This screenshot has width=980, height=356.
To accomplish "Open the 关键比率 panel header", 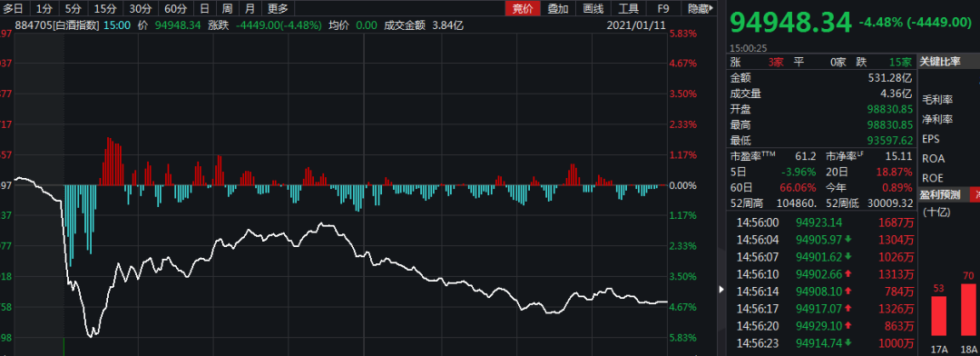I will click(948, 62).
